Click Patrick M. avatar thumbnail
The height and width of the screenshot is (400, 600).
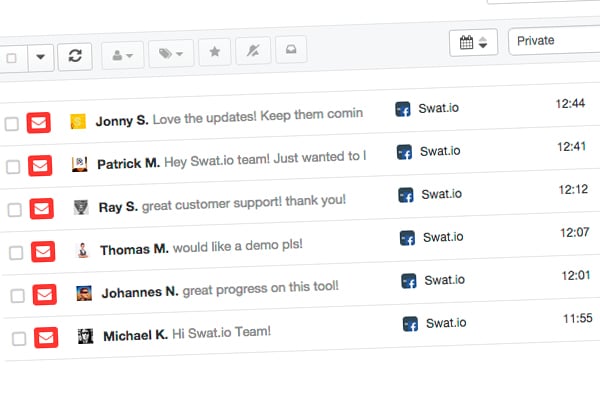point(80,164)
